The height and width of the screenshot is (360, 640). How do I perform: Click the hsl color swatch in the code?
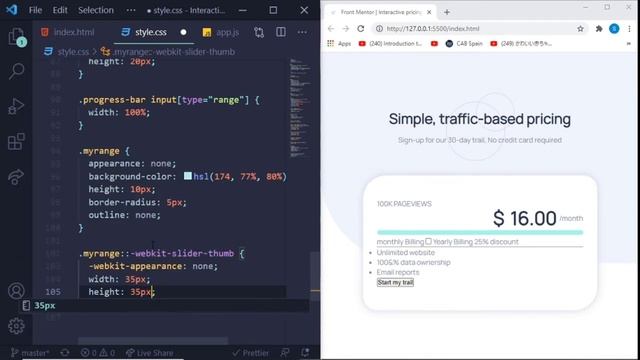[187, 176]
